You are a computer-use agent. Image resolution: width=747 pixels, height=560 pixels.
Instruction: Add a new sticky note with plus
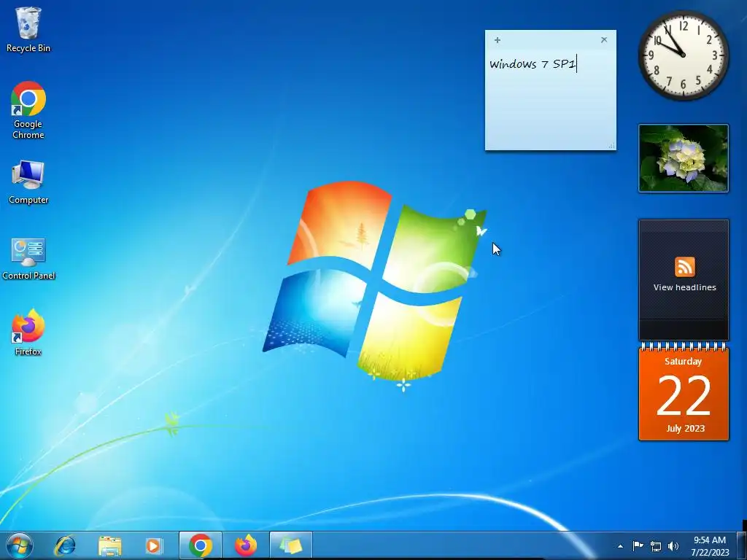(x=498, y=40)
